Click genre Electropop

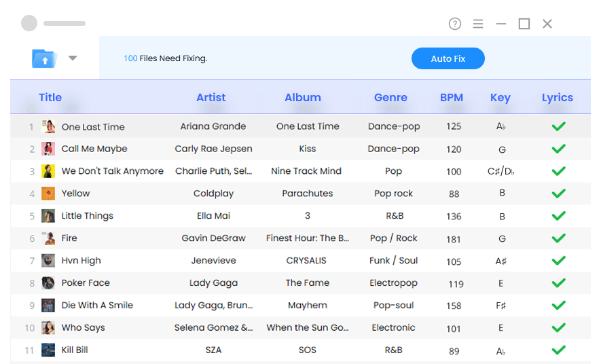pos(394,283)
